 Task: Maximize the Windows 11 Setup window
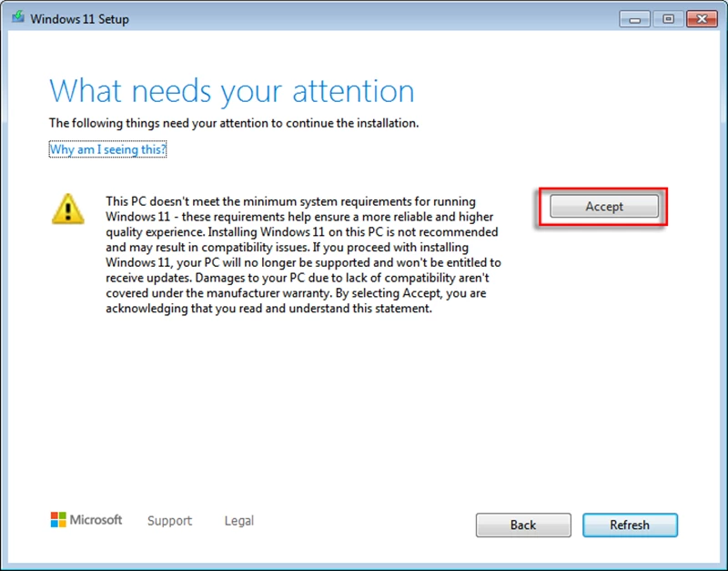[x=668, y=19]
